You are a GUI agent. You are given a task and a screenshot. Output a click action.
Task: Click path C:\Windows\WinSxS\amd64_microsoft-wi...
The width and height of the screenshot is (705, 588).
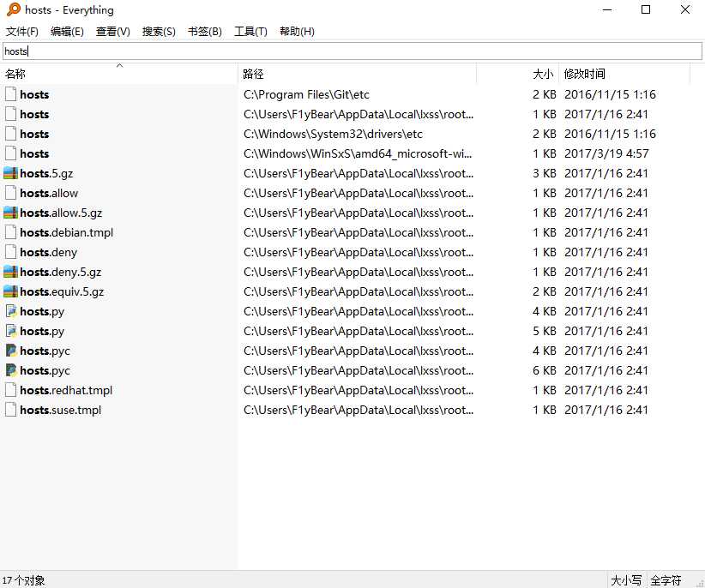(x=358, y=153)
